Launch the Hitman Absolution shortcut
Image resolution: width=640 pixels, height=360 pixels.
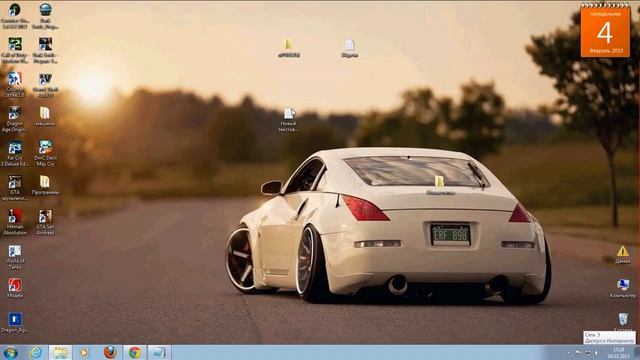15,222
